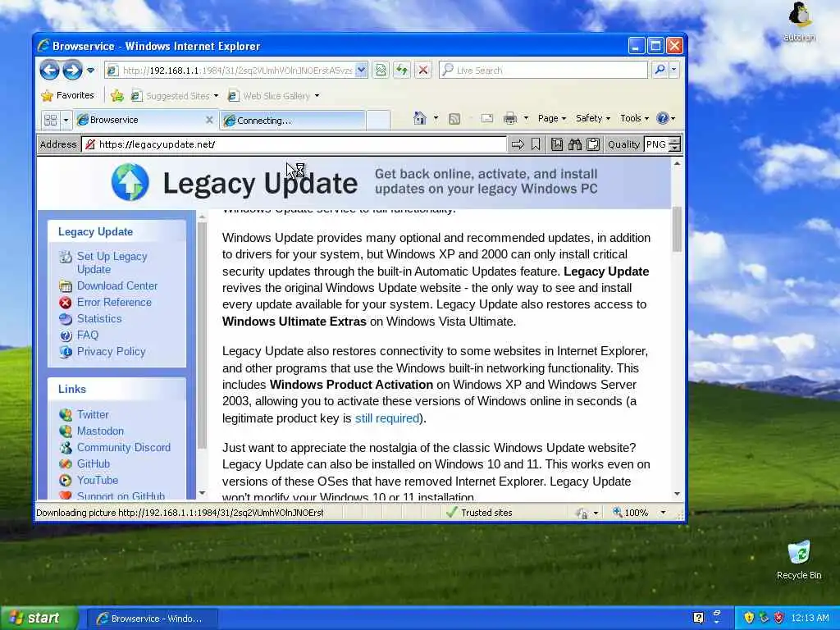Open the Help question mark menu
The image size is (840, 630).
pos(666,118)
